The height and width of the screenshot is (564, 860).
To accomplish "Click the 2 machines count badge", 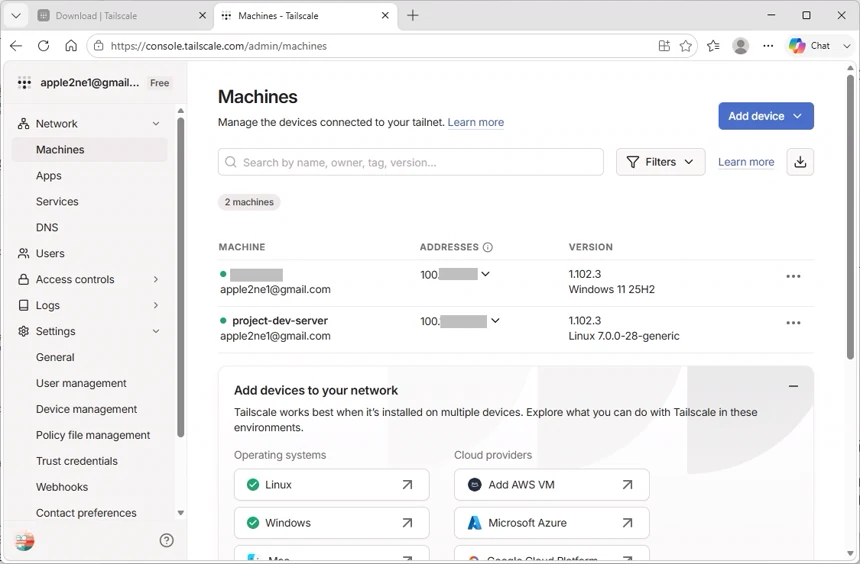I will (x=249, y=202).
